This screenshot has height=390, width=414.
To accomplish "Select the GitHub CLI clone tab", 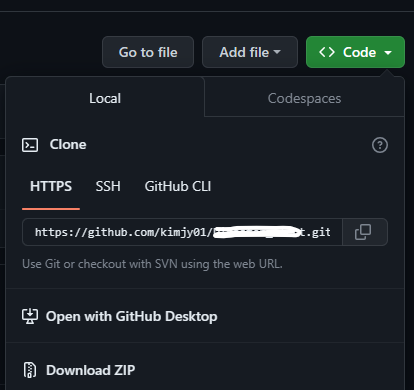I will [x=178, y=186].
